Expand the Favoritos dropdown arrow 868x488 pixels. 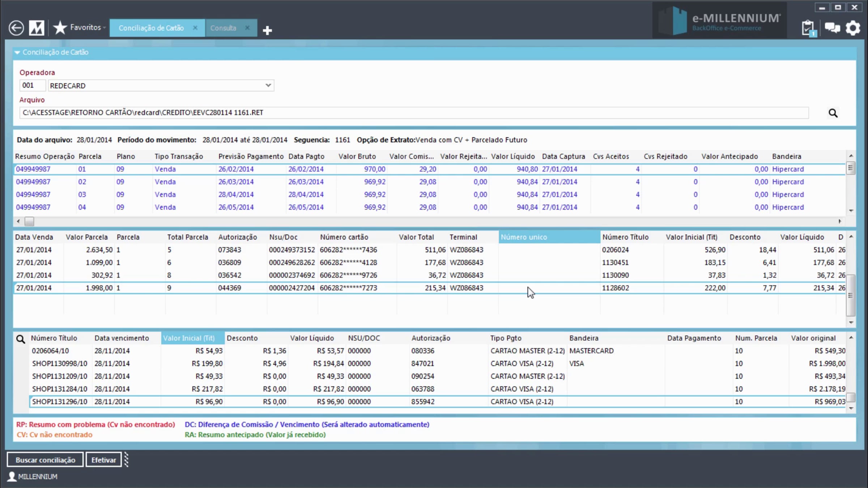click(x=104, y=28)
